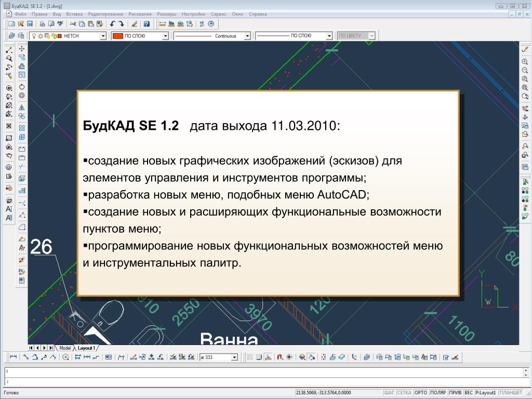Toggle P:Layout1 space button in the status bar

point(486,393)
